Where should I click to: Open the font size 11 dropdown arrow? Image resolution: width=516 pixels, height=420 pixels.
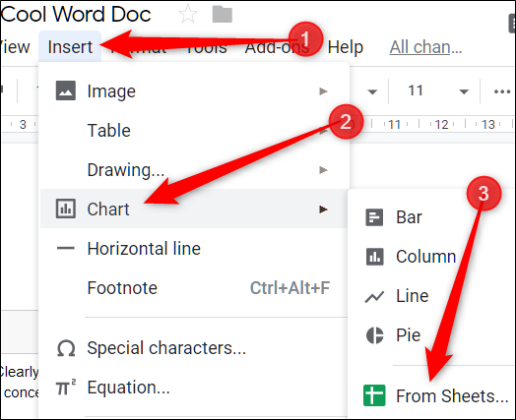(464, 91)
